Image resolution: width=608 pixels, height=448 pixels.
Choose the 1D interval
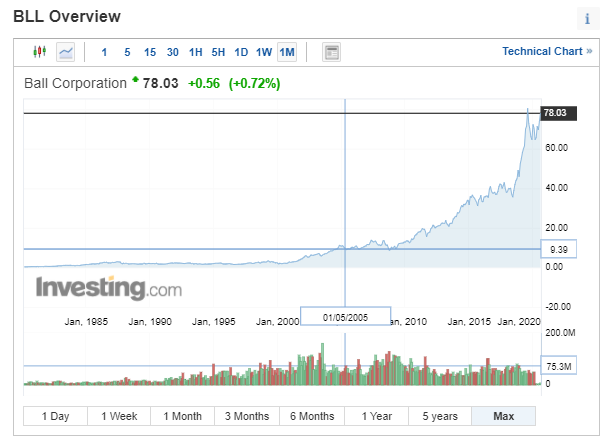click(x=241, y=52)
